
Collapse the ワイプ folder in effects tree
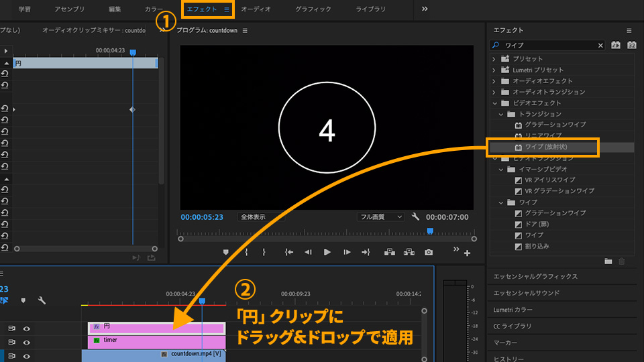click(500, 202)
